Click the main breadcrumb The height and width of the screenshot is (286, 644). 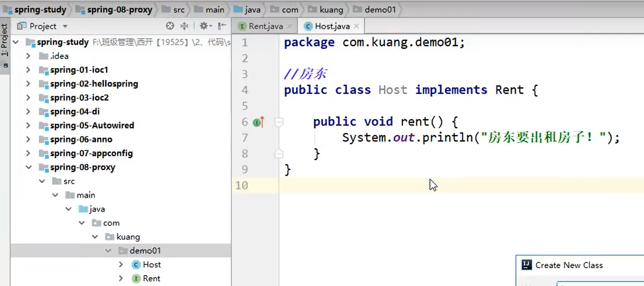point(210,9)
